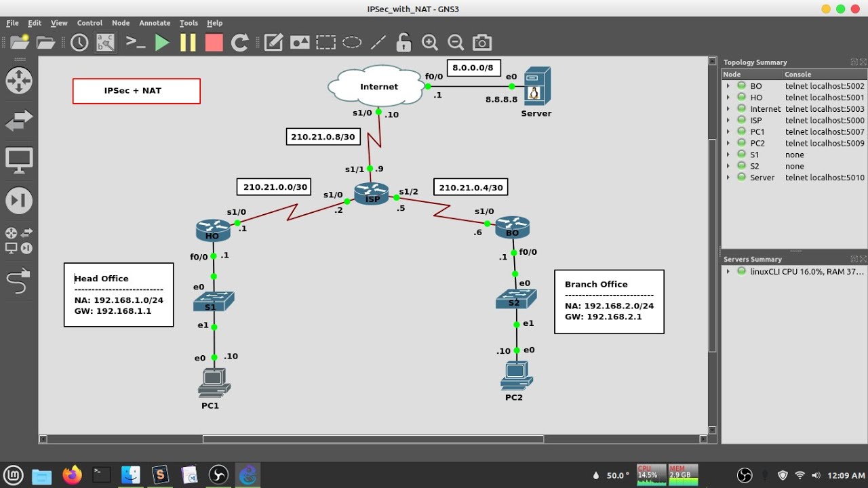Open the Linux Mint start menu
This screenshot has height=488, width=868.
pyautogui.click(x=14, y=475)
